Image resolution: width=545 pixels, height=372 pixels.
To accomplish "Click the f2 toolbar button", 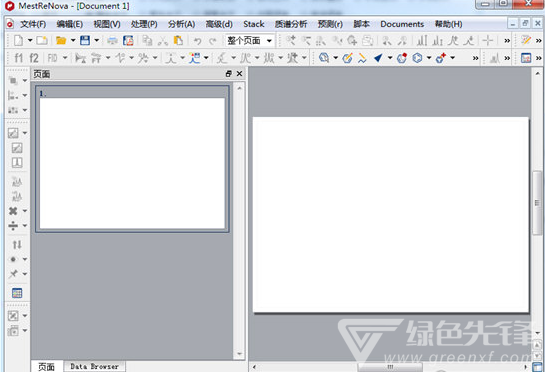I will (34, 58).
